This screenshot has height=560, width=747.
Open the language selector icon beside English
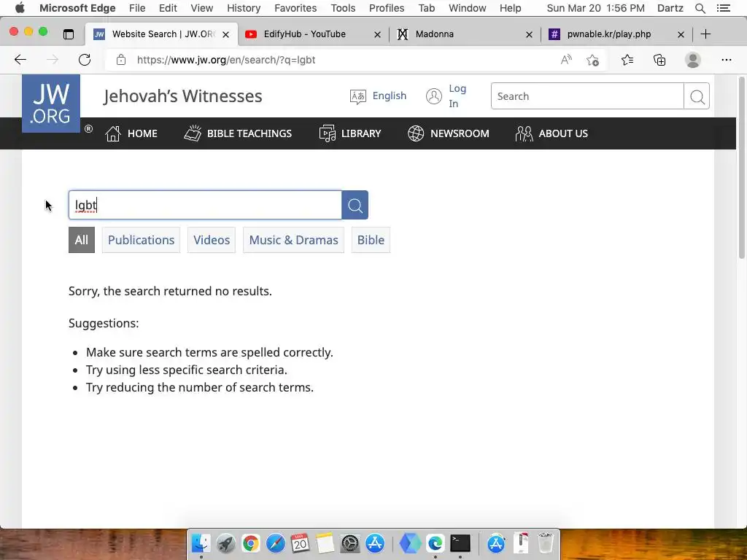tap(357, 97)
